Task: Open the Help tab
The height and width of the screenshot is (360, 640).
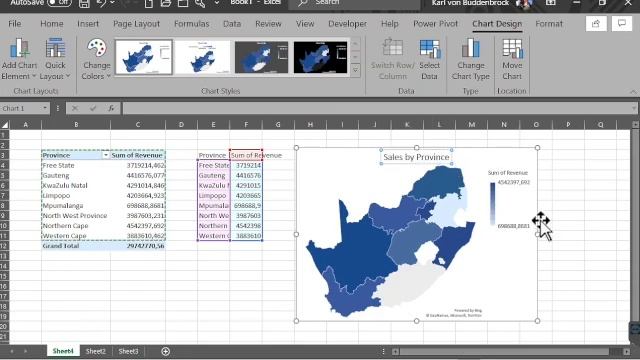Action: [389, 24]
